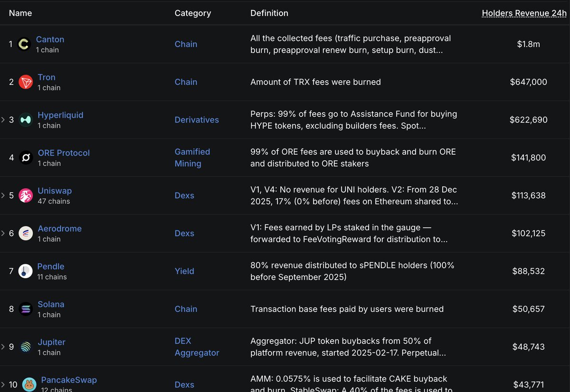Select the $88,532 revenue value

(529, 271)
